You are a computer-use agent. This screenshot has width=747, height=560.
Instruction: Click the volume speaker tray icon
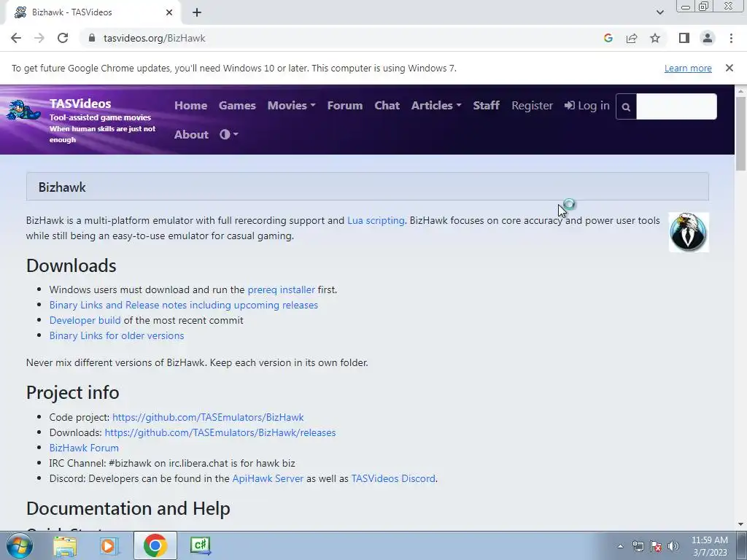tap(673, 546)
